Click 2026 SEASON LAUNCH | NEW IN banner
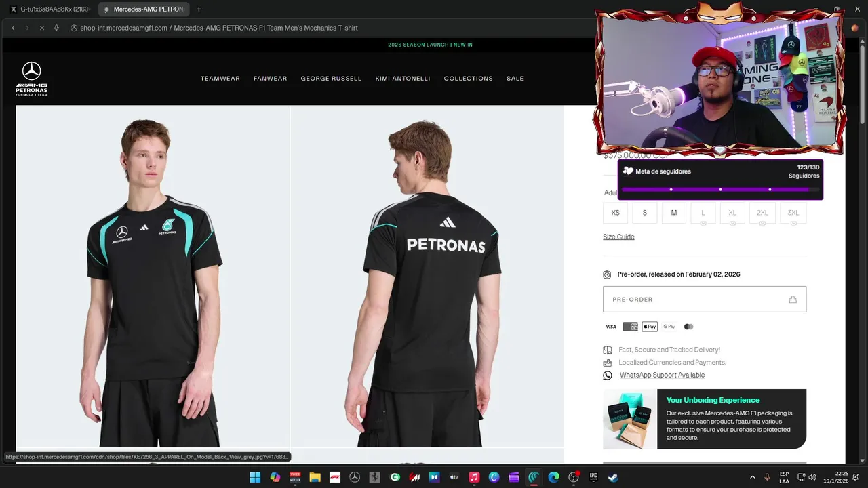868x488 pixels. (430, 45)
